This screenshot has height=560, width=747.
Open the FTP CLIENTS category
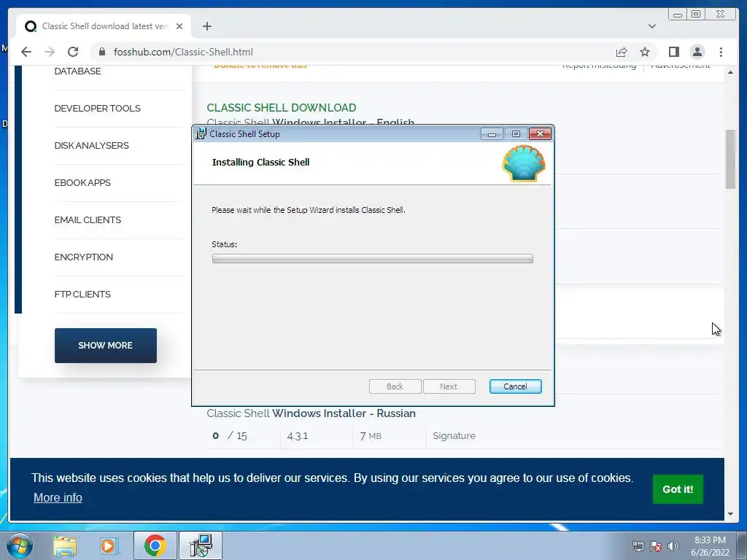coord(82,295)
